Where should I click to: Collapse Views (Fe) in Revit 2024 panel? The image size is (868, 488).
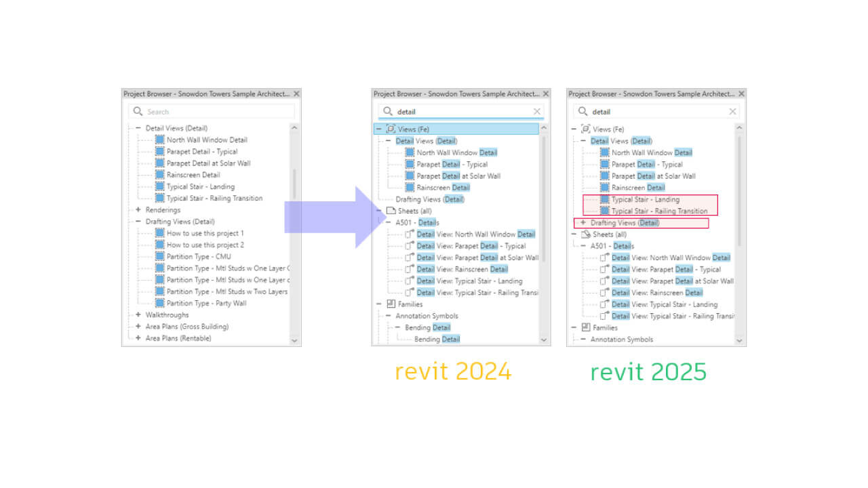378,129
